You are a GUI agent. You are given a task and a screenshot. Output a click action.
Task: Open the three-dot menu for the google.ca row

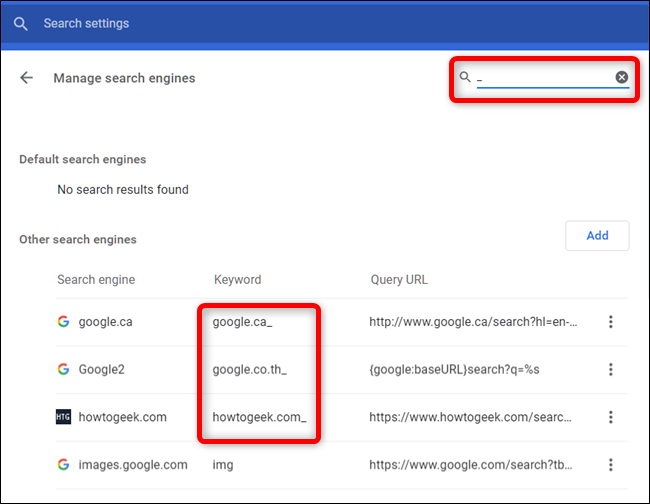pyautogui.click(x=611, y=322)
